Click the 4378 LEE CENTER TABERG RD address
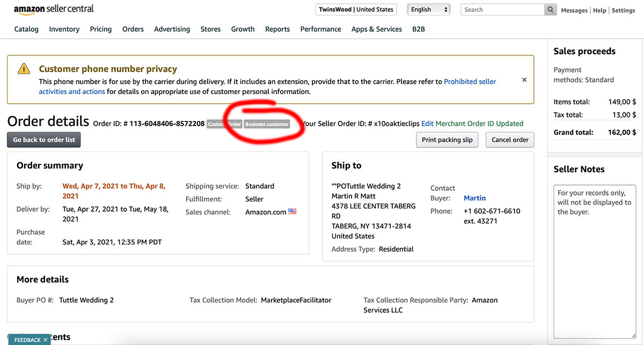Screen dimensions: 644x345 pyautogui.click(x=374, y=211)
